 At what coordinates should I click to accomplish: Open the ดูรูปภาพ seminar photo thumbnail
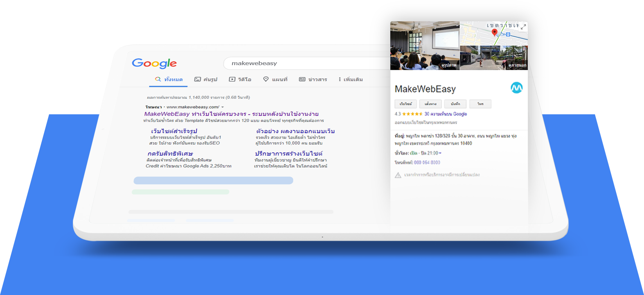pos(425,45)
